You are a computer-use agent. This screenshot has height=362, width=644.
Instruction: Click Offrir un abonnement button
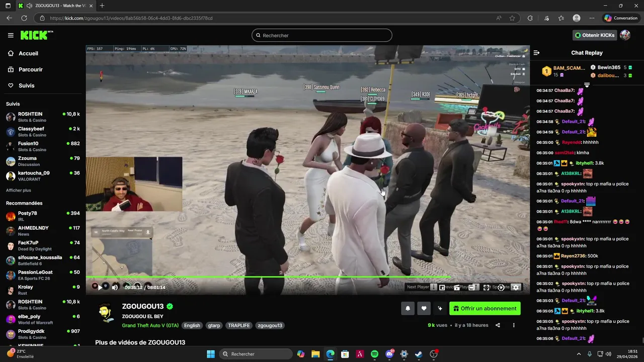485,309
